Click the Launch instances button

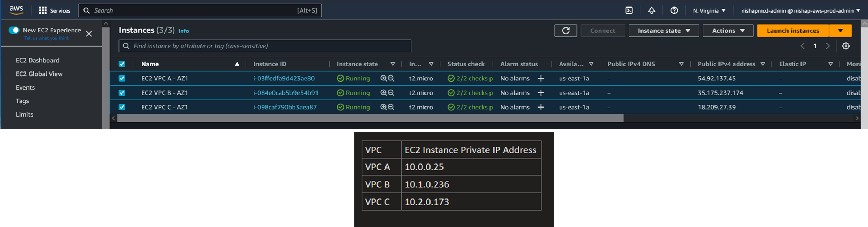click(793, 31)
